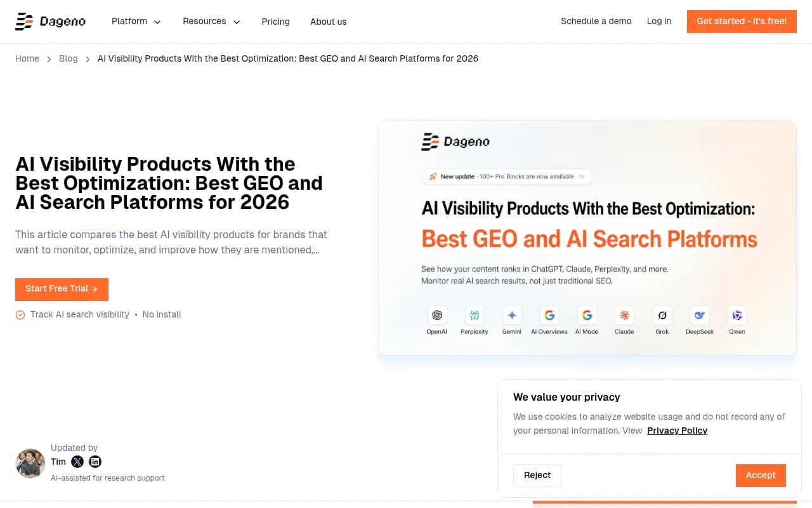This screenshot has width=812, height=508.
Task: Click the Gemini icon in banner
Action: 512,315
